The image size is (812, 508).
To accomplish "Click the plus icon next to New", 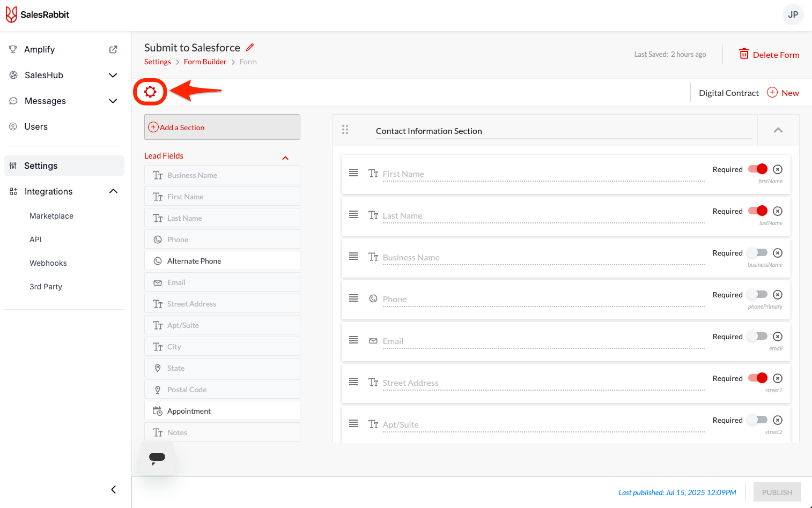I will coord(772,92).
